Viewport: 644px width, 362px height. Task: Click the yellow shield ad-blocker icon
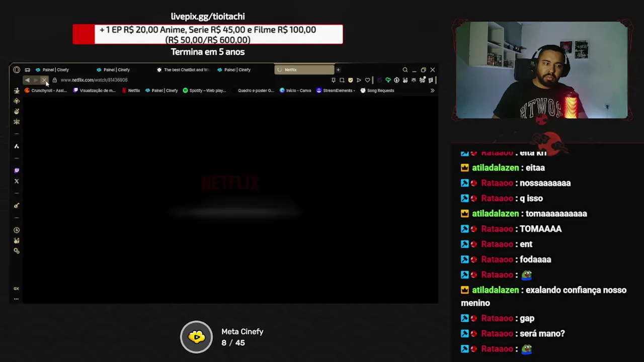350,80
